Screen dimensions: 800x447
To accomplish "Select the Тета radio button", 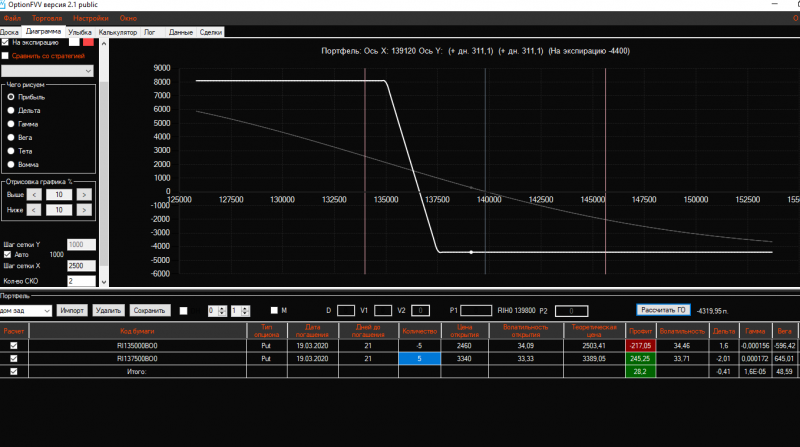I will [x=11, y=151].
